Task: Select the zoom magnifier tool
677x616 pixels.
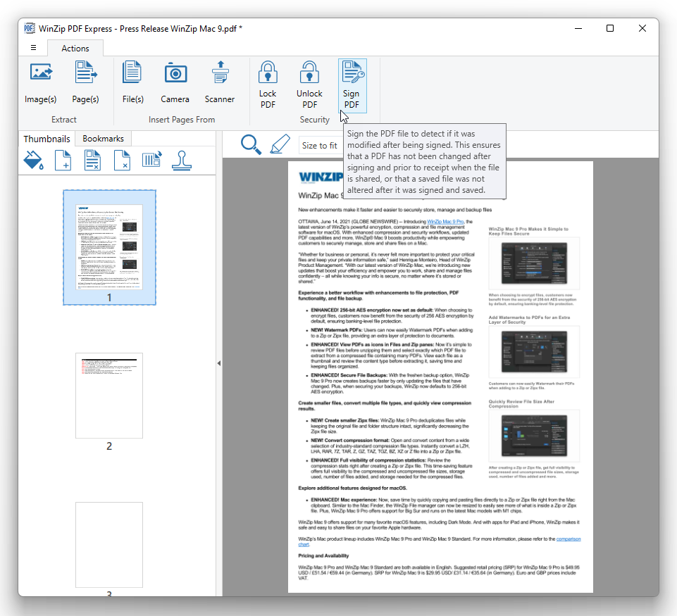Action: 251,145
